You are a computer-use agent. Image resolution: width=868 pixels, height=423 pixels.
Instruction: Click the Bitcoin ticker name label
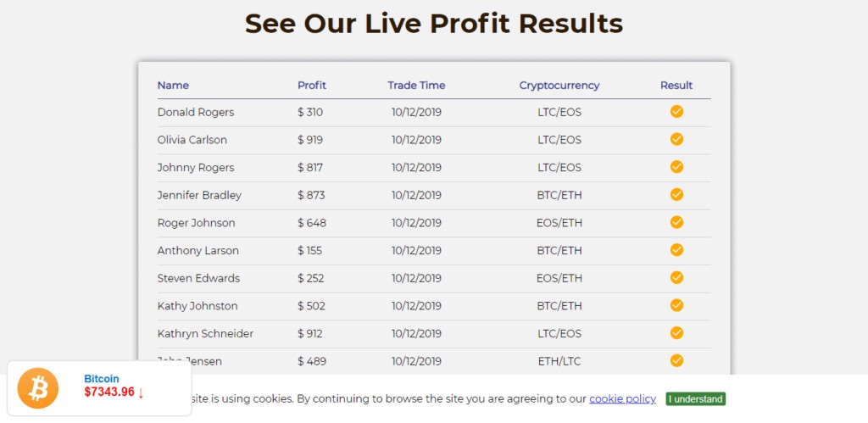click(x=102, y=379)
